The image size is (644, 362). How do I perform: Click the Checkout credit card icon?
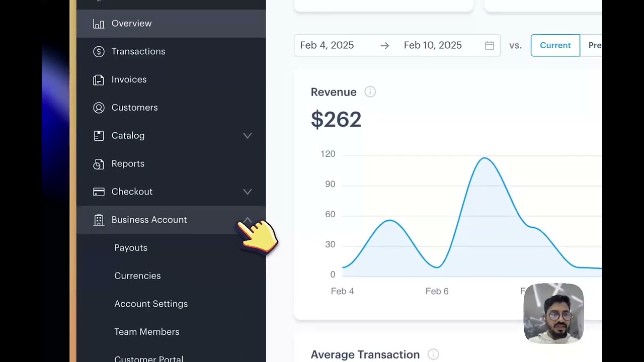click(99, 192)
